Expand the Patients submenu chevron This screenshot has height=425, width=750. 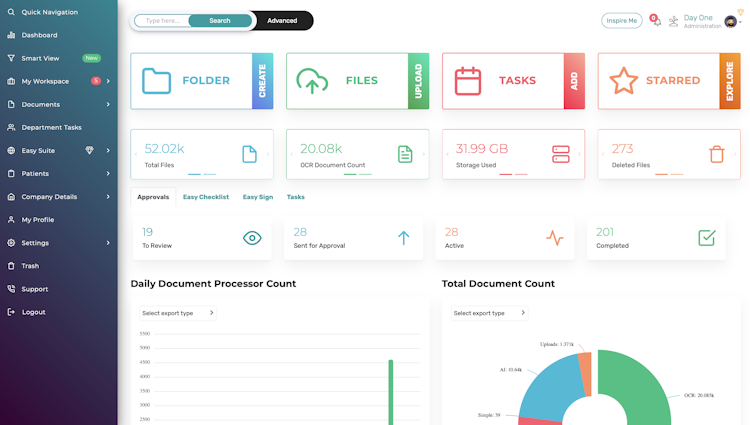coord(108,174)
